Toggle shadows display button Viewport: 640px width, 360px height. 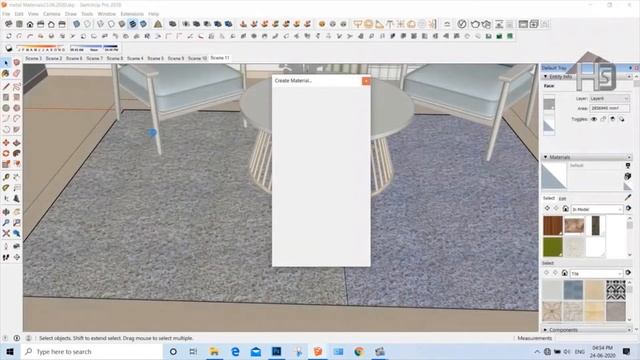(x=9, y=48)
